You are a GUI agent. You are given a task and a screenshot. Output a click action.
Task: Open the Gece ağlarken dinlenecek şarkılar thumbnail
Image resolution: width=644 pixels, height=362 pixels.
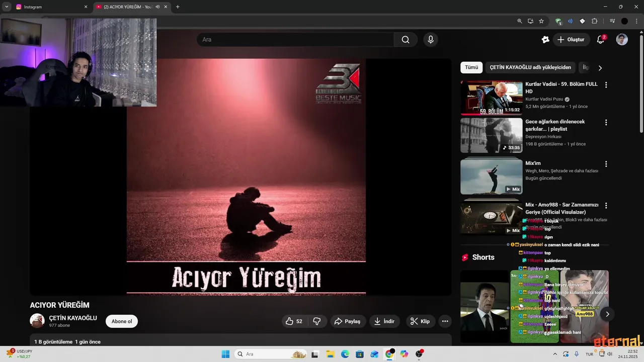(492, 135)
